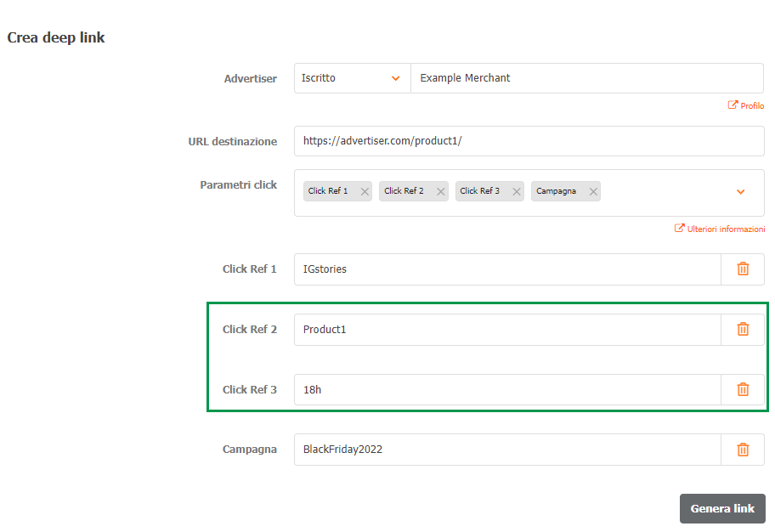Open the Iscritto advertiser status dropdown
775x532 pixels.
point(352,78)
